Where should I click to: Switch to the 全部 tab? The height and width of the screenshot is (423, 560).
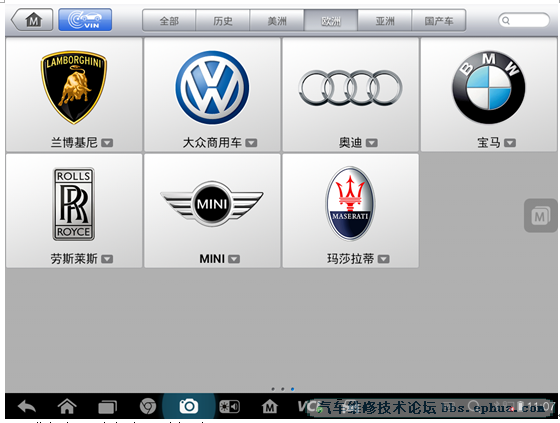[169, 21]
